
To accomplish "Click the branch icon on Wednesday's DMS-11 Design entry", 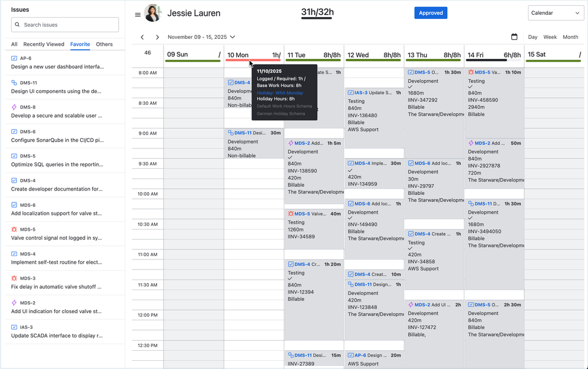I will [x=351, y=284].
